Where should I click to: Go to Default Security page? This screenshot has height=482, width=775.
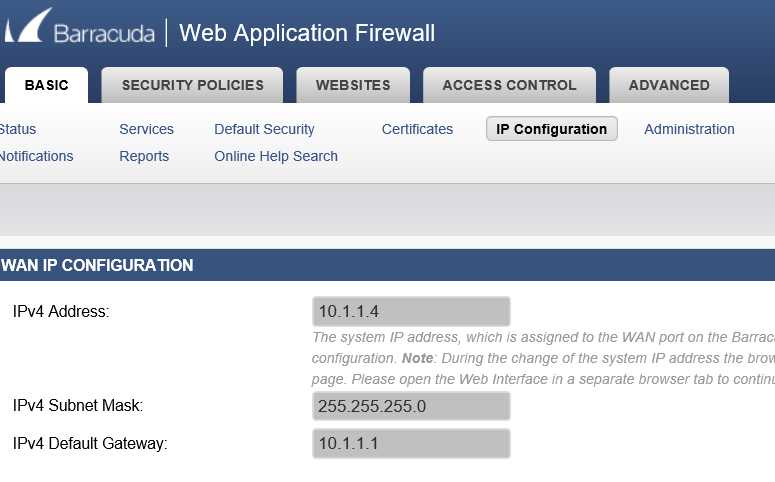pos(264,129)
